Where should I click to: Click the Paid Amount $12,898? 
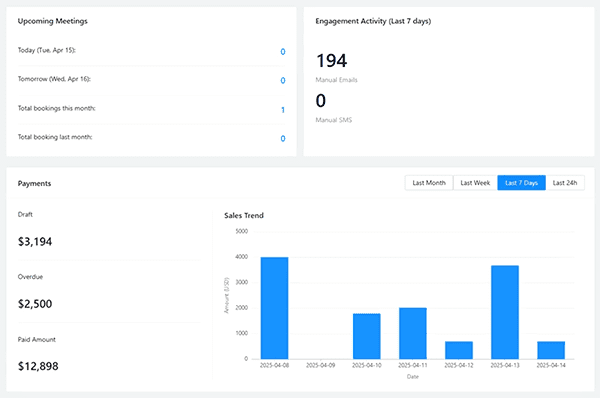point(38,366)
